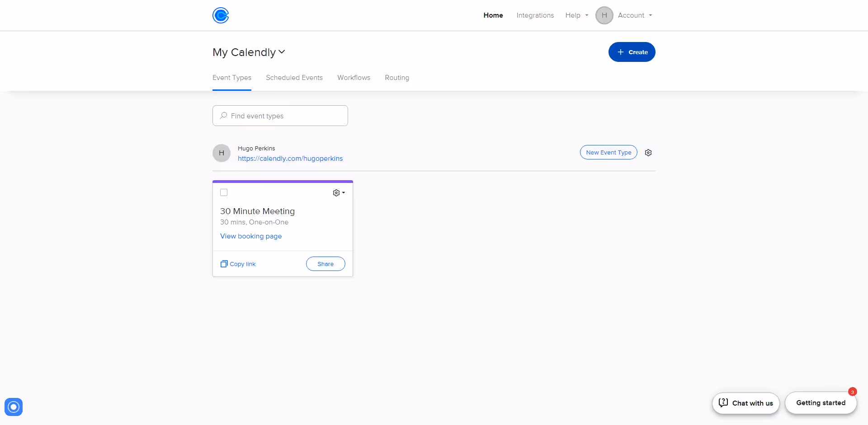
Task: Click View booking page link
Action: pyautogui.click(x=251, y=236)
